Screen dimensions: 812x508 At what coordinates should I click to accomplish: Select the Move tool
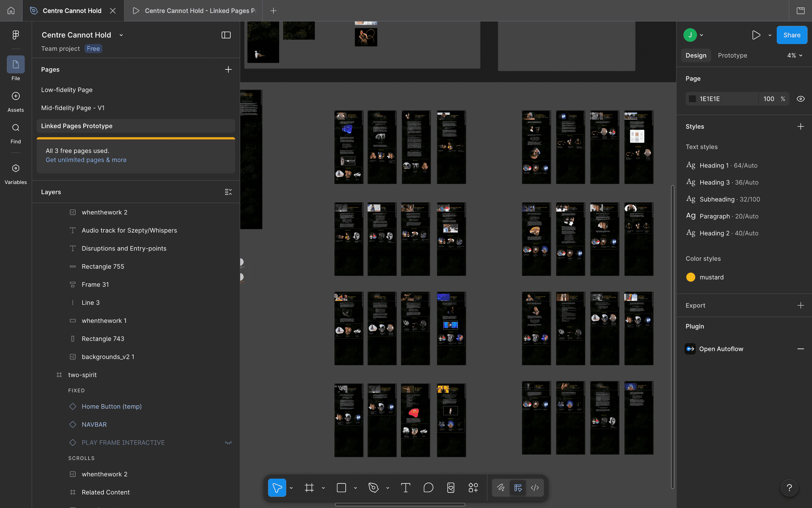277,488
